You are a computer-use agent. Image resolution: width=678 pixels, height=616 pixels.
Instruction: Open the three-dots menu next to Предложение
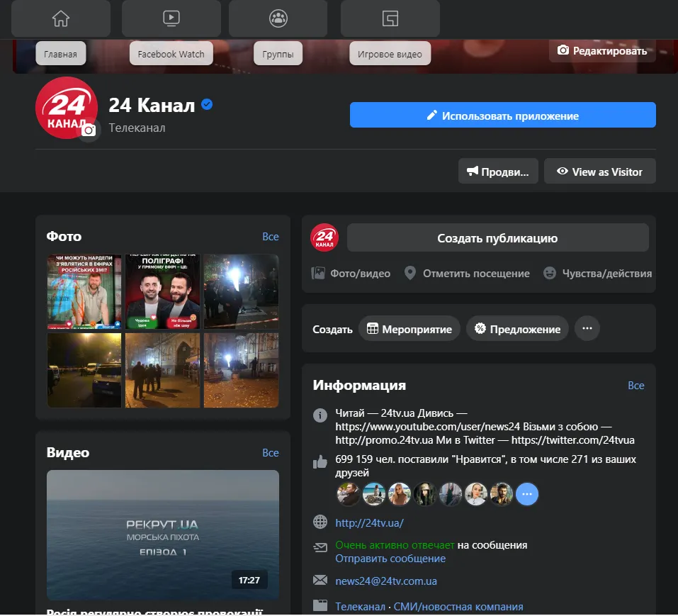click(x=587, y=329)
